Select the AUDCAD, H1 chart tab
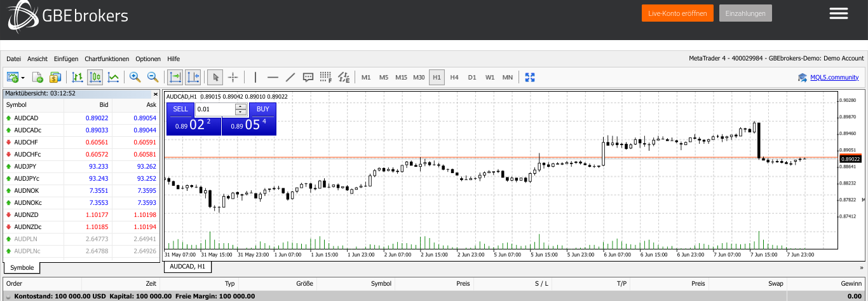868x301 pixels. click(x=187, y=267)
